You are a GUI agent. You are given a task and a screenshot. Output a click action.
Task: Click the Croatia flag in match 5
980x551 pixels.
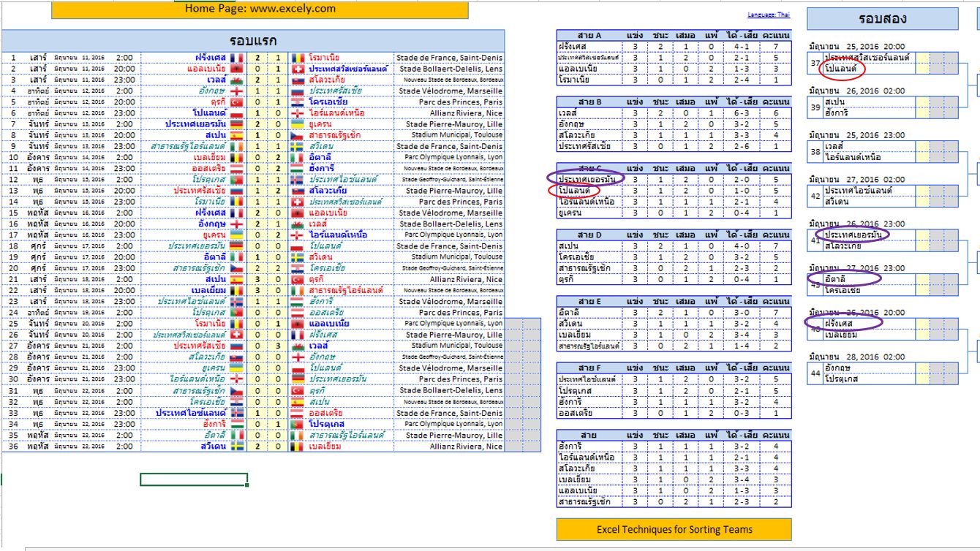click(x=298, y=102)
